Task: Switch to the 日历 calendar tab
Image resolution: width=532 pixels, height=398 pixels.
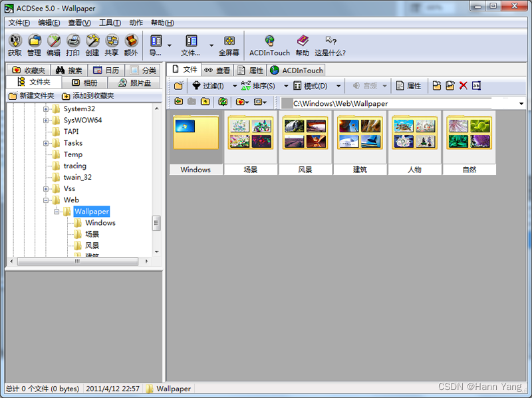Action: tap(106, 71)
